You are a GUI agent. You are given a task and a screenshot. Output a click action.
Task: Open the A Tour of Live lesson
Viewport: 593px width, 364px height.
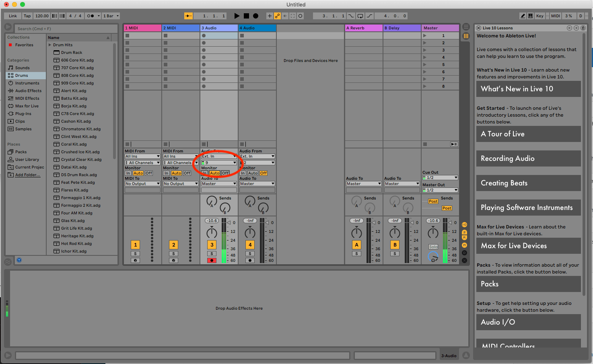pos(528,134)
